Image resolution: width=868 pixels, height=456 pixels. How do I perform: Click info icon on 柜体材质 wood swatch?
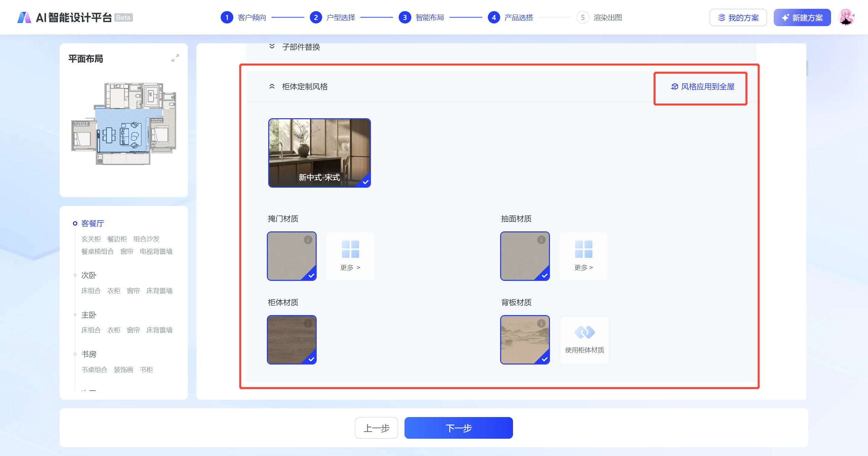pos(308,324)
